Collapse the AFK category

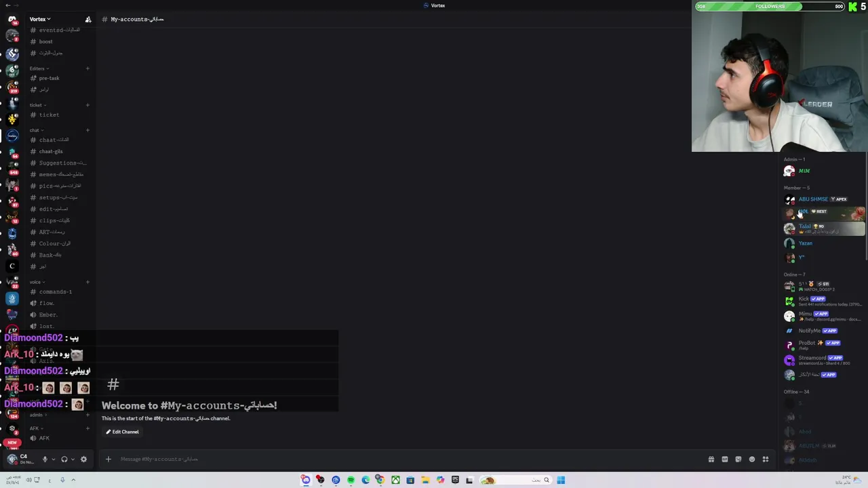35,428
